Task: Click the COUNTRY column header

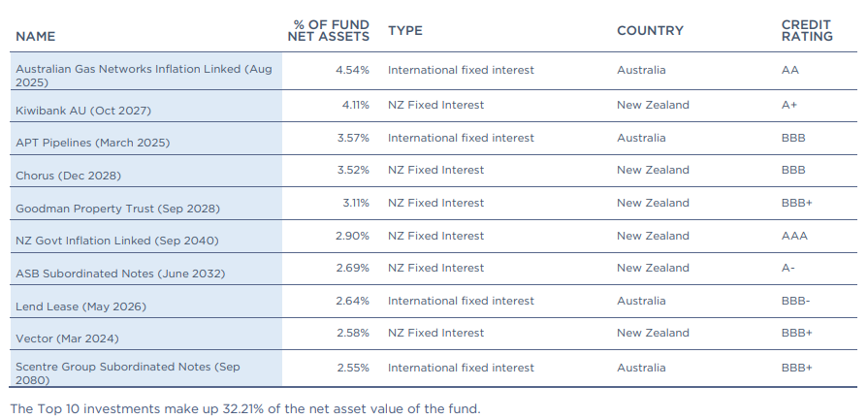Action: (650, 30)
